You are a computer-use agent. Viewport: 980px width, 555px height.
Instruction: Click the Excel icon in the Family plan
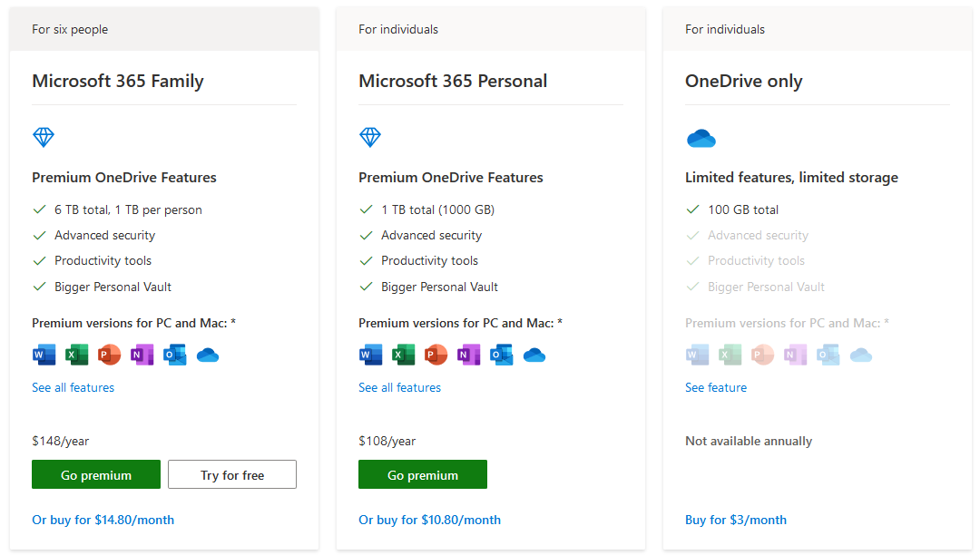click(x=76, y=355)
